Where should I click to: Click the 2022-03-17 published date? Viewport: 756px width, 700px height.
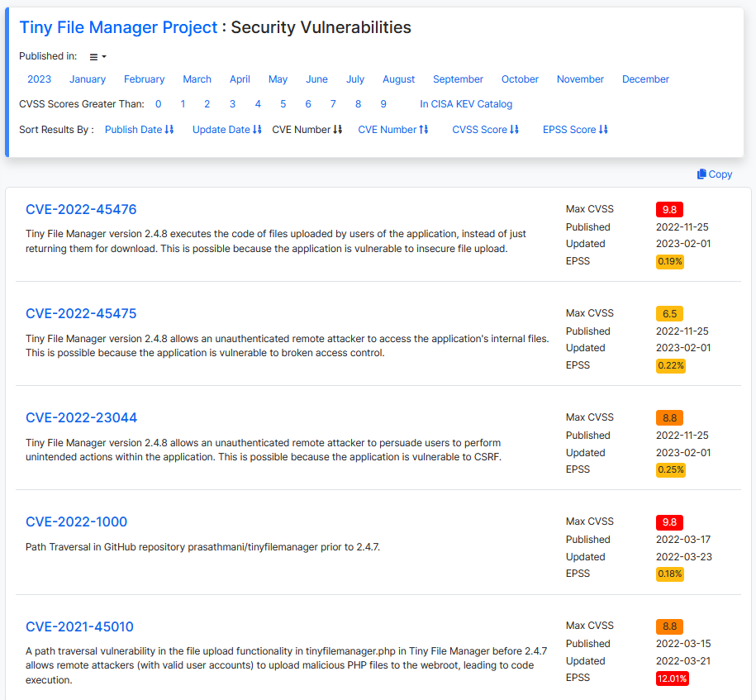(683, 540)
